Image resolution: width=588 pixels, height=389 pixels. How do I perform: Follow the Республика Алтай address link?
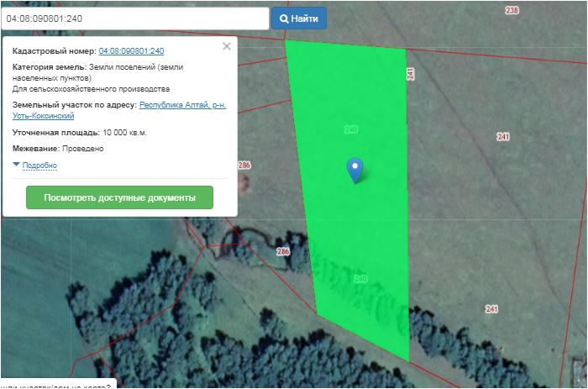click(x=181, y=105)
